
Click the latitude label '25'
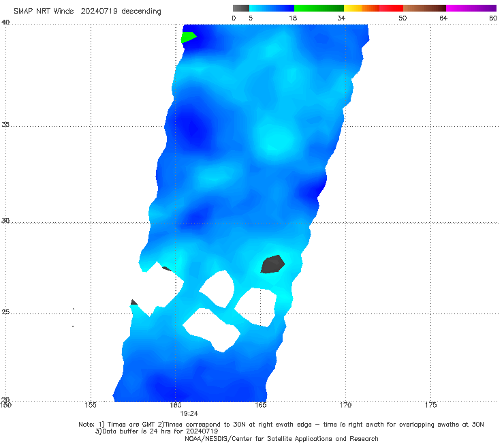pyautogui.click(x=5, y=312)
